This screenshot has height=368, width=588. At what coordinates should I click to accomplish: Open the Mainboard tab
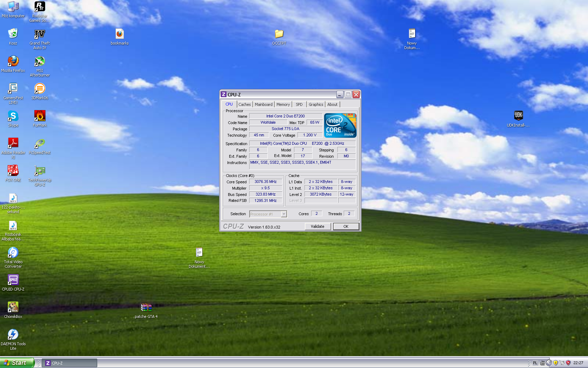point(264,104)
